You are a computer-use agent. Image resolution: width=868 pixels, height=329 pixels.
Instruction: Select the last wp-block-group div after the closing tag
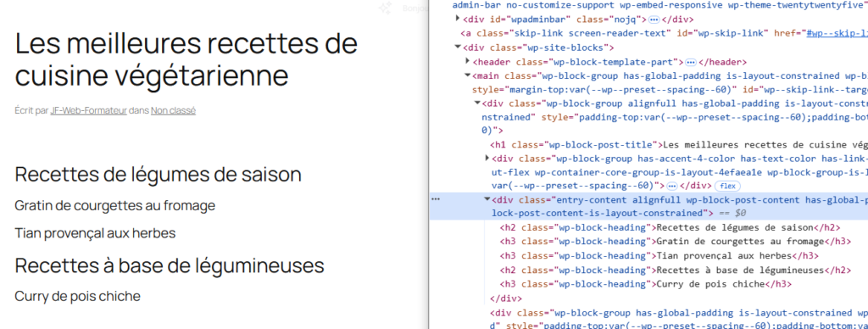[x=679, y=319]
